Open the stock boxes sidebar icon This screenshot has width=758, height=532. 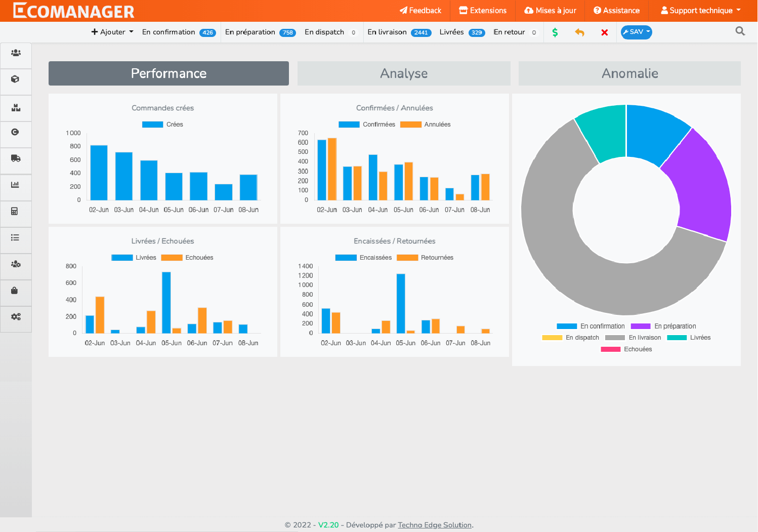16,107
